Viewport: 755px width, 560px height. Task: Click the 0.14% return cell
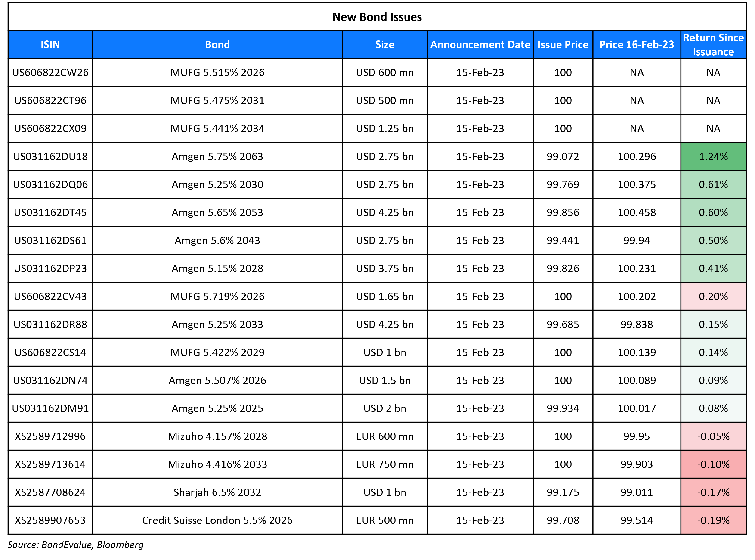pyautogui.click(x=713, y=352)
